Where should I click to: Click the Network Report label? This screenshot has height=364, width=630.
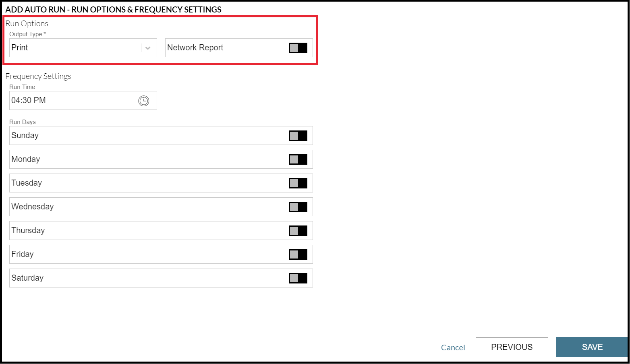195,48
